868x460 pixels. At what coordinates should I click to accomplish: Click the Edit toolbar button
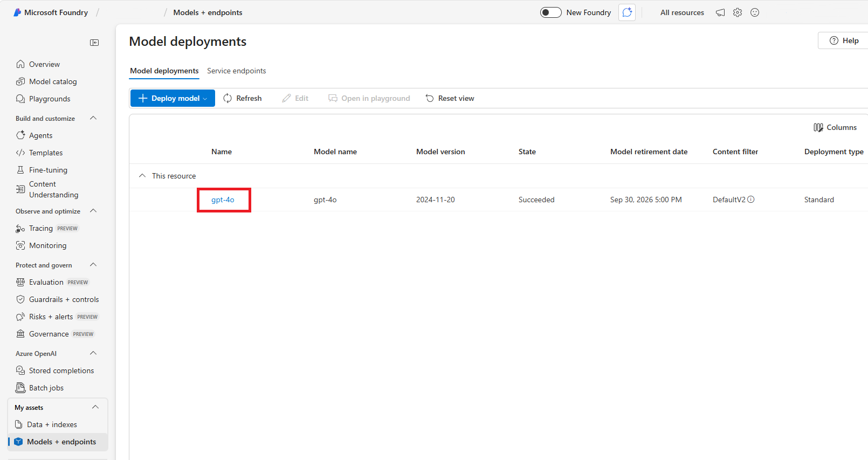pos(295,98)
